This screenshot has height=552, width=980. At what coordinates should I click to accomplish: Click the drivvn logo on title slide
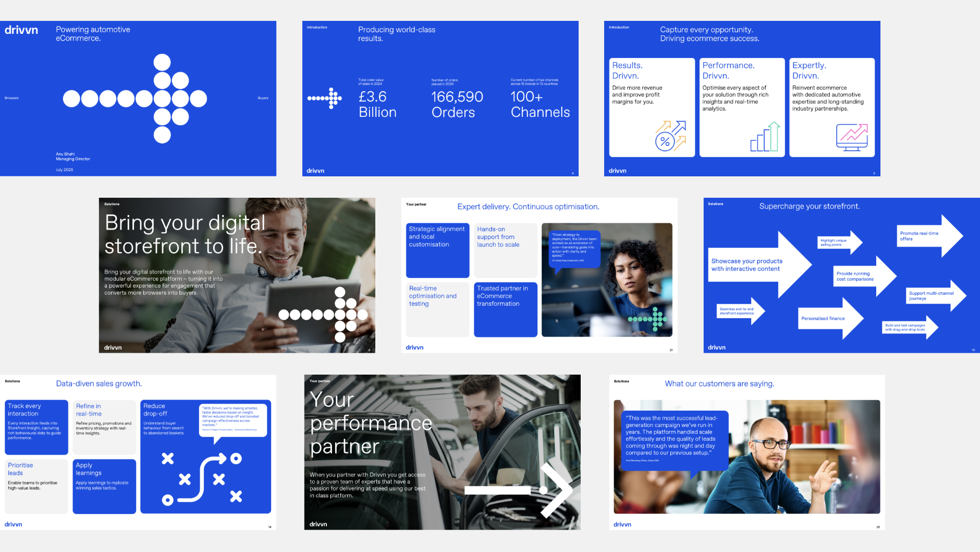[21, 30]
